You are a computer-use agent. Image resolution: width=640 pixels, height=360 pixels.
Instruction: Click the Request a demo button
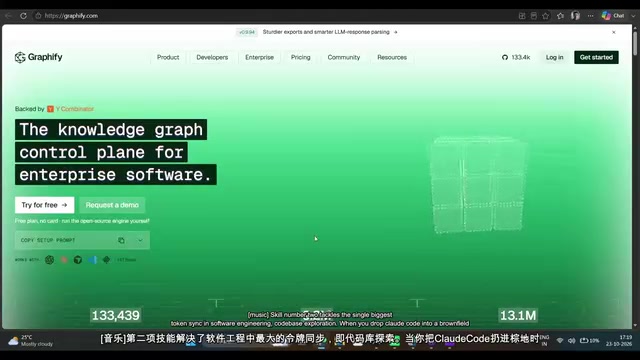[112, 205]
